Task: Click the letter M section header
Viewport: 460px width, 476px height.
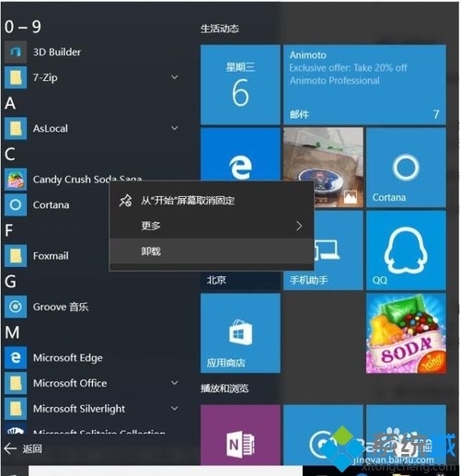Action: 12,332
